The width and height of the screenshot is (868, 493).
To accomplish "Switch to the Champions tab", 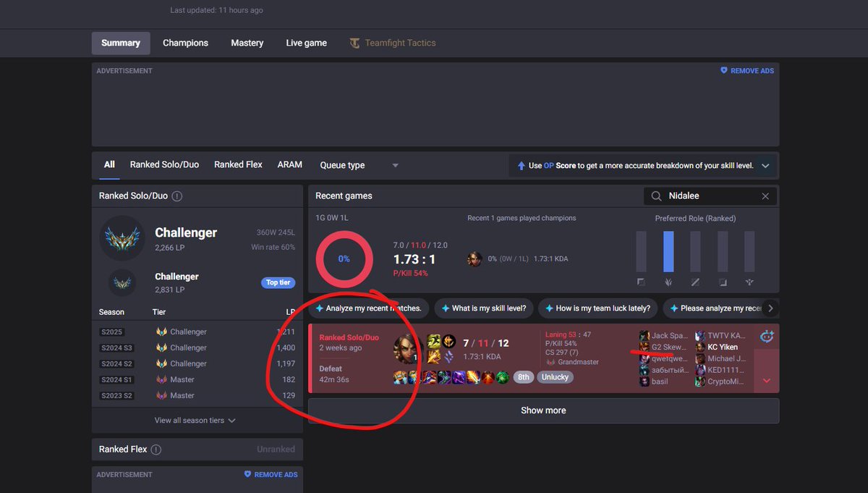I will (x=185, y=43).
